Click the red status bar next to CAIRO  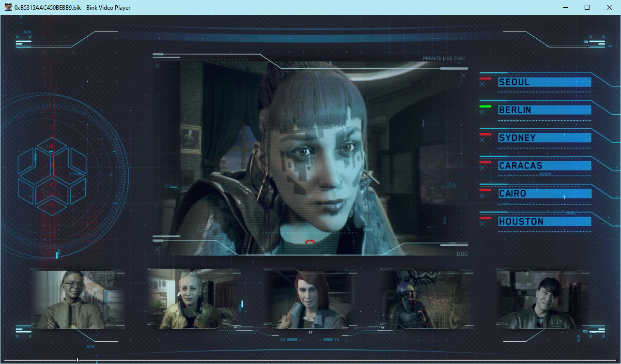(x=485, y=190)
